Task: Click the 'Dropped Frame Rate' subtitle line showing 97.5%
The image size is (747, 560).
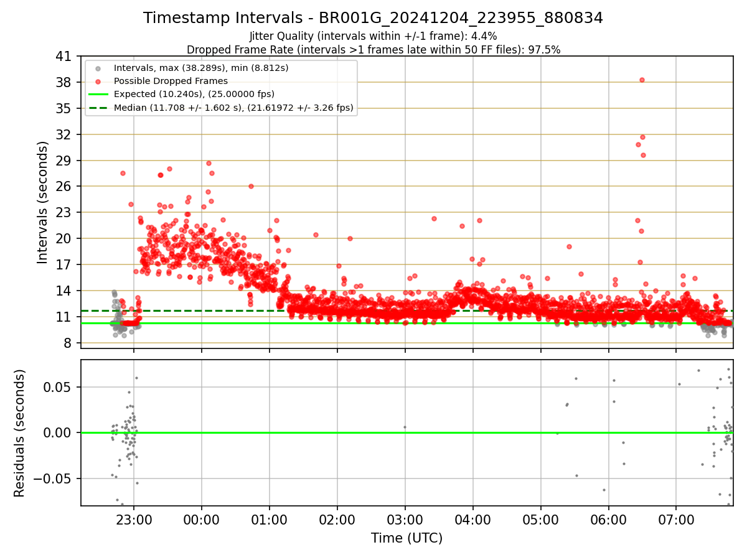Action: coord(373,50)
